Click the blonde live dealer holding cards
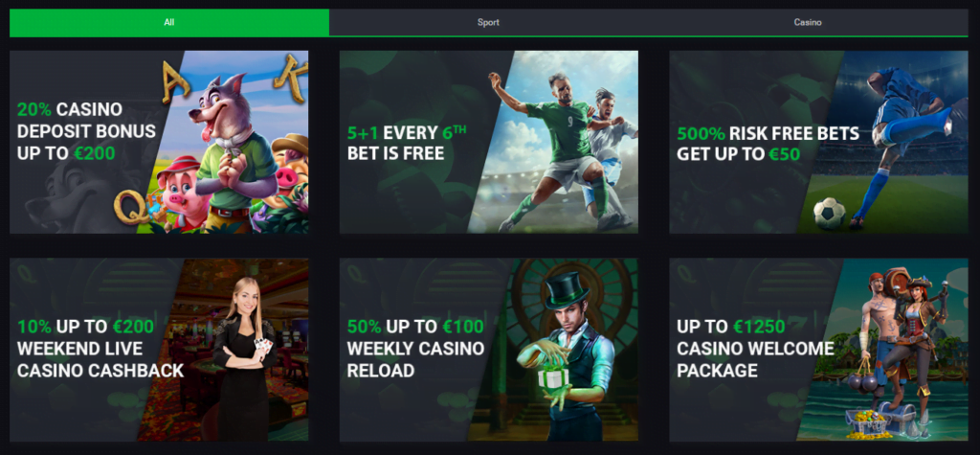980x455 pixels. (244, 359)
